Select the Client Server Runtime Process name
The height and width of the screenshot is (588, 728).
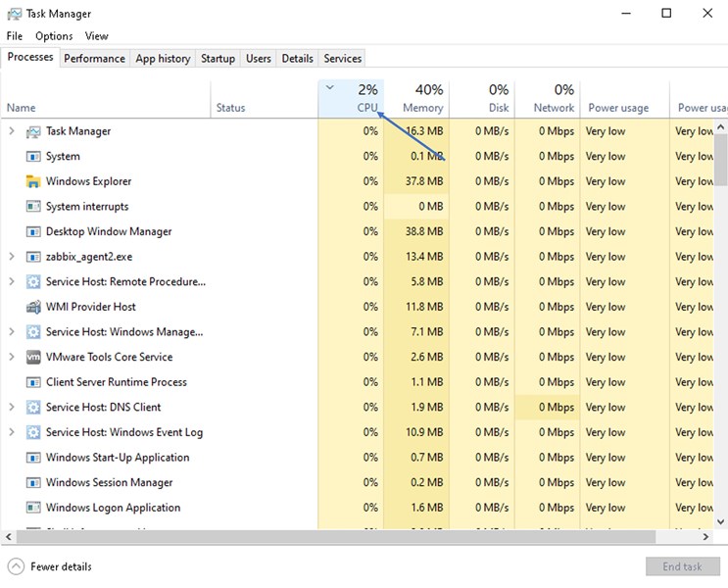point(116,382)
